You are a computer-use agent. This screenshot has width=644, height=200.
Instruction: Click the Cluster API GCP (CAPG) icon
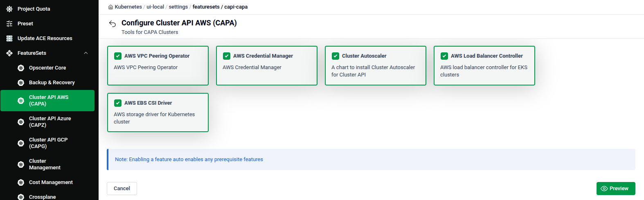click(x=21, y=143)
